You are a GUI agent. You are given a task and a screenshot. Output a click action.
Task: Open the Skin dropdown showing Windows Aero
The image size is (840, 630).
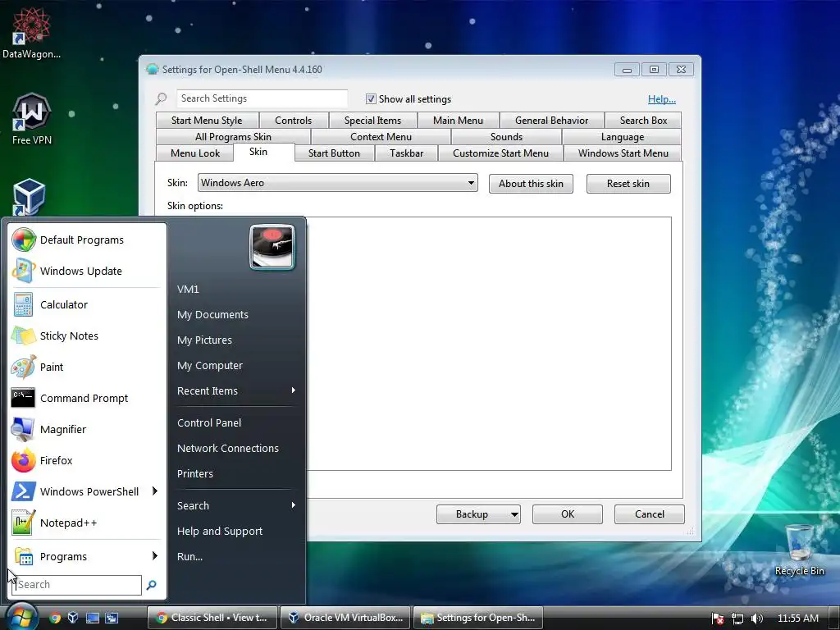tap(337, 183)
